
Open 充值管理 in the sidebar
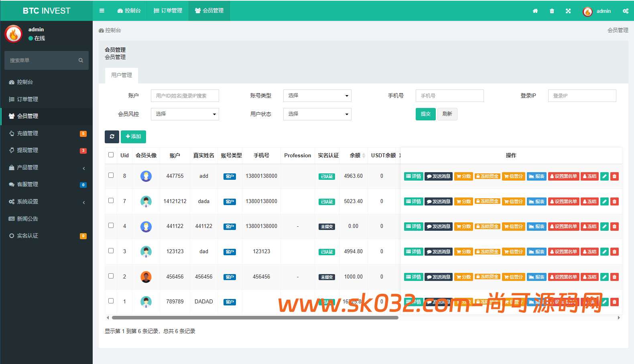[x=47, y=133]
